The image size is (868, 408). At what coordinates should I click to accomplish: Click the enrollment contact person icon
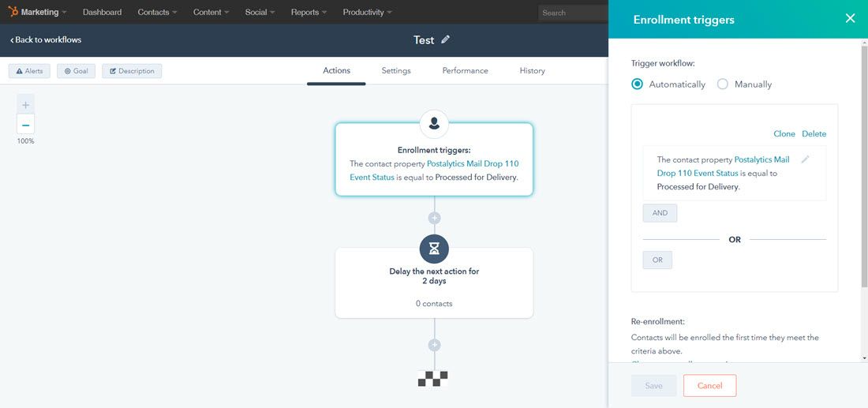coord(434,123)
